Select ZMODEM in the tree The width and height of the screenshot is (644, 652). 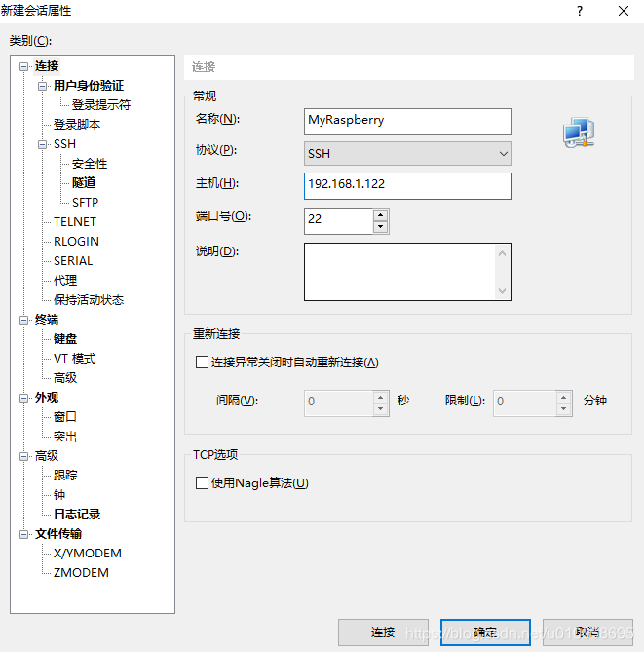(81, 573)
